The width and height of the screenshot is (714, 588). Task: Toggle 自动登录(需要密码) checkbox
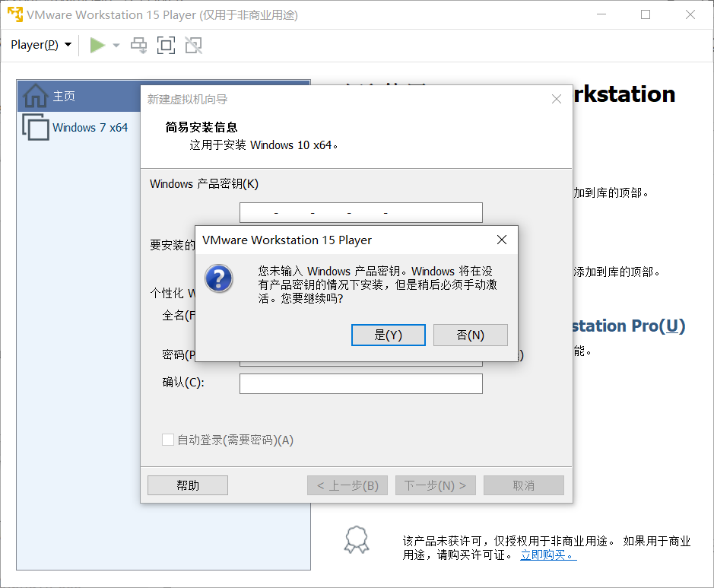tap(168, 440)
